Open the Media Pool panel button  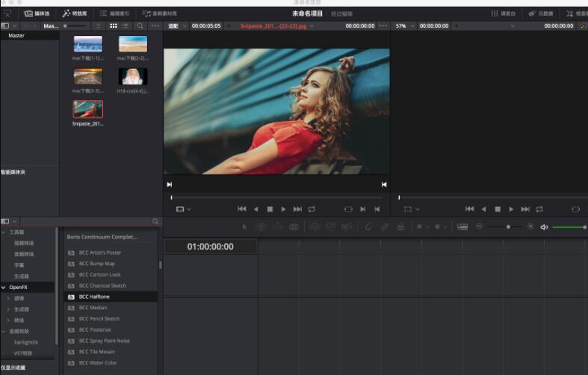coord(37,13)
